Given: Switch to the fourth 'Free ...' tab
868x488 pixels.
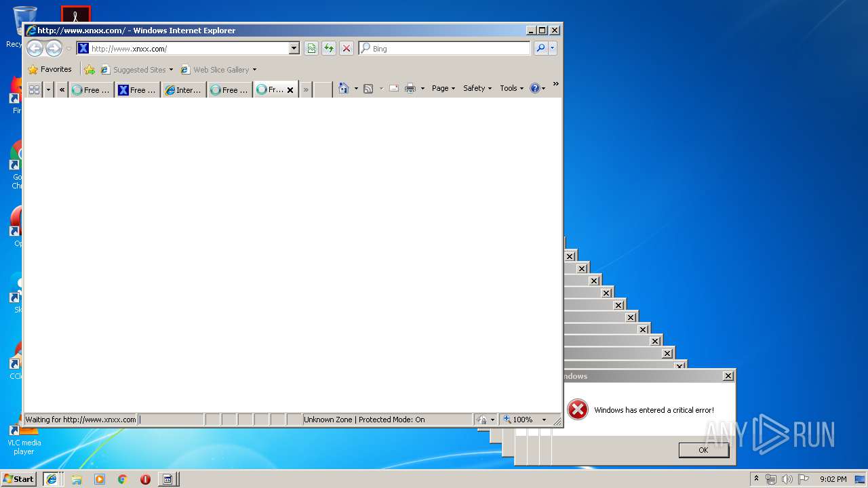Looking at the screenshot, I should click(x=229, y=89).
